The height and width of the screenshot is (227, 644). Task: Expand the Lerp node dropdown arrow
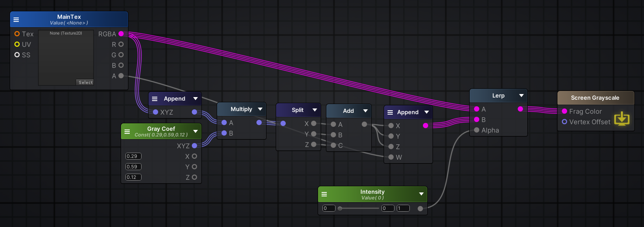[x=521, y=96]
